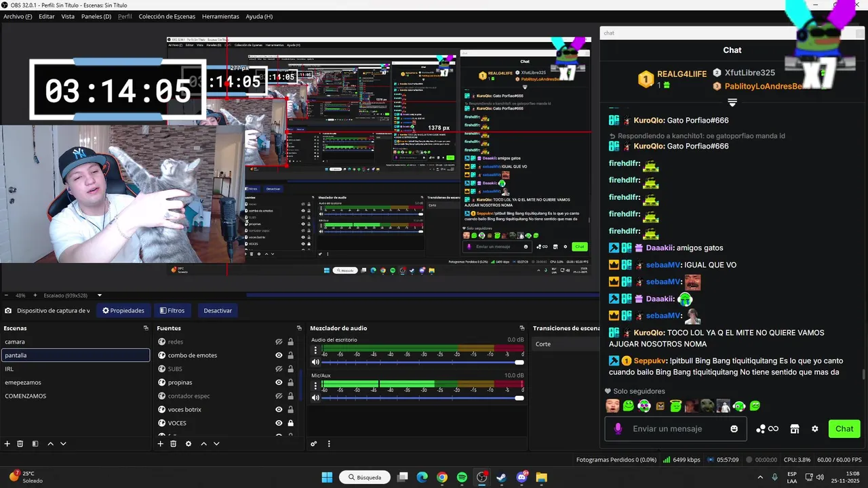Expand the chat leaderboard chevron below REALG4LIIFE

click(732, 102)
